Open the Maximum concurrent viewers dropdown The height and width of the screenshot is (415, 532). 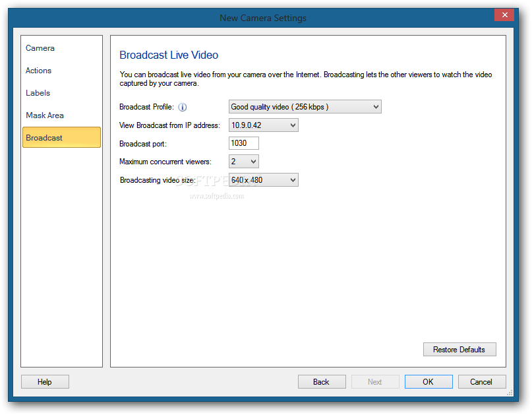click(x=244, y=162)
